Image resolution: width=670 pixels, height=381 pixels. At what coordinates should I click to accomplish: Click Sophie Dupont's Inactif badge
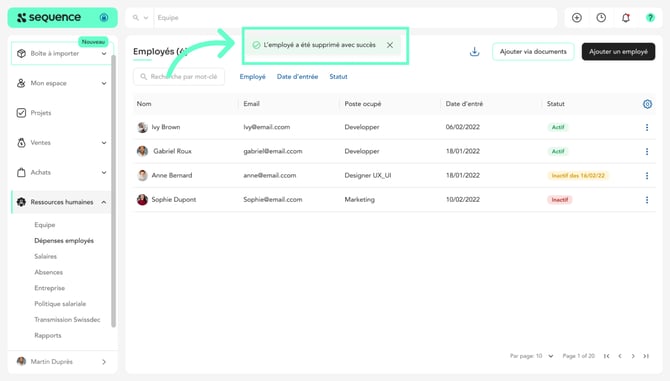tap(560, 200)
